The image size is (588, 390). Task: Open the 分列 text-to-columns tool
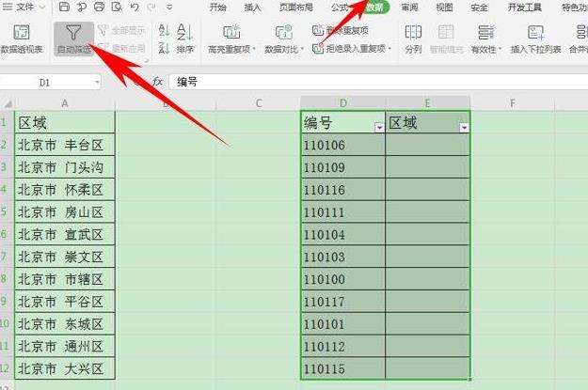click(413, 39)
